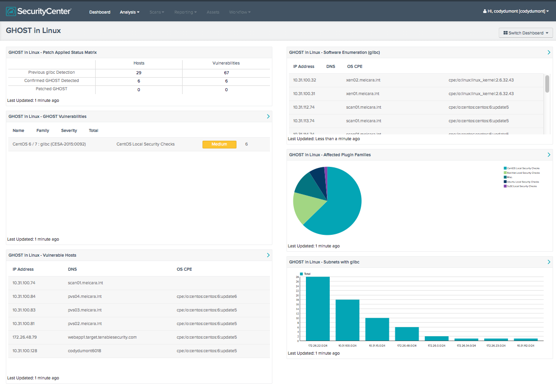Screen dimensions: 556x392
Task: Click Ubuntu Local Security Checks legend swatch
Action: (505, 181)
